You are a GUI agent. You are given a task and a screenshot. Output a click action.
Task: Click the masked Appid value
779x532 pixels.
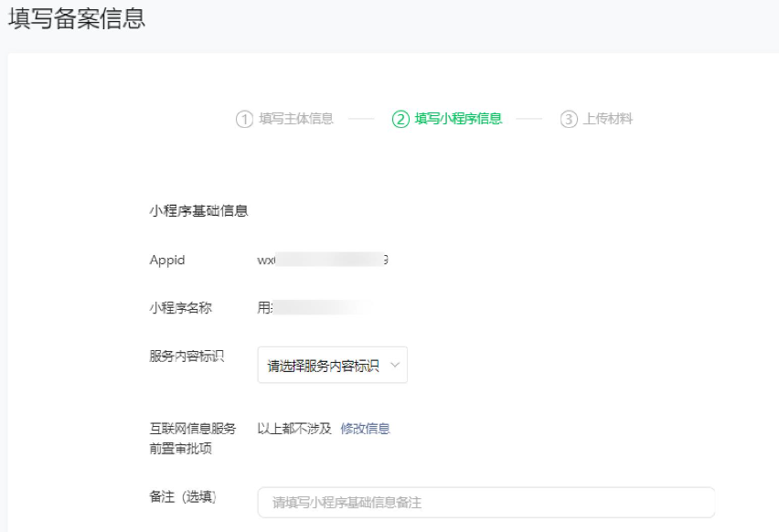[323, 260]
